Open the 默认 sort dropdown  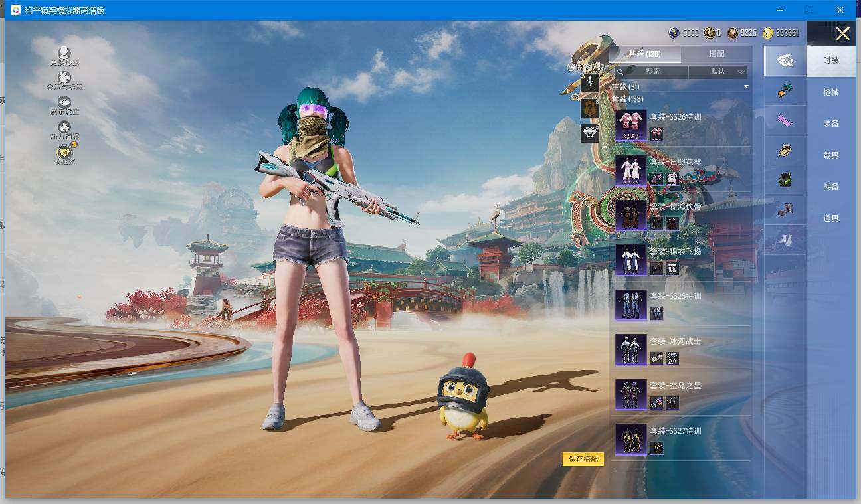[x=718, y=72]
